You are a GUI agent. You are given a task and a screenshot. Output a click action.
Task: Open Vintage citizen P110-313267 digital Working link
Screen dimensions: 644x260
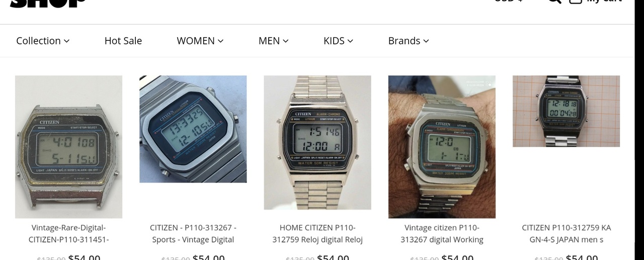442,234
